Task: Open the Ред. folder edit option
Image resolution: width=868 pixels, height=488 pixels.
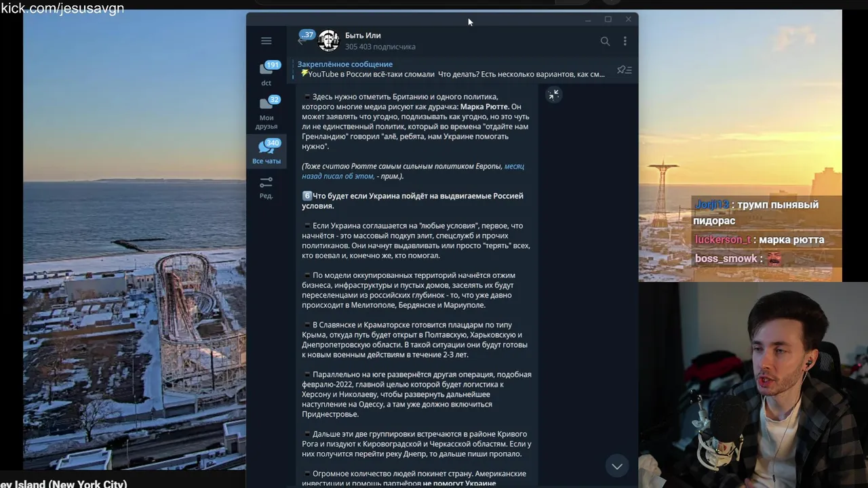Action: [x=267, y=188]
